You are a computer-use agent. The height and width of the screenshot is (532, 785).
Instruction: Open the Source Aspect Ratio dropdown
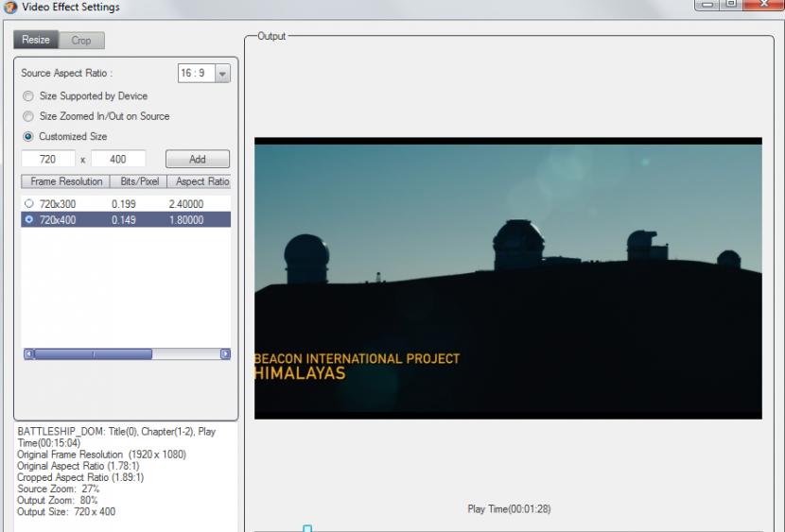(222, 74)
